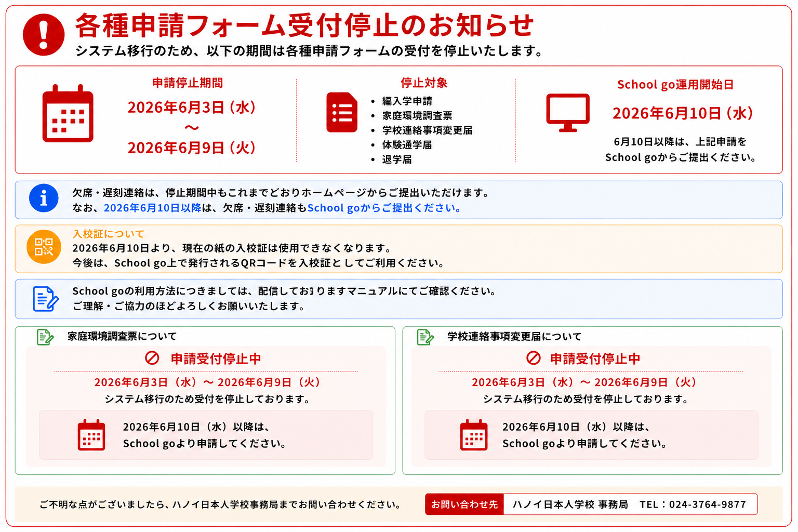Click the 体験通学届 list item
The height and width of the screenshot is (532, 798).
click(407, 145)
